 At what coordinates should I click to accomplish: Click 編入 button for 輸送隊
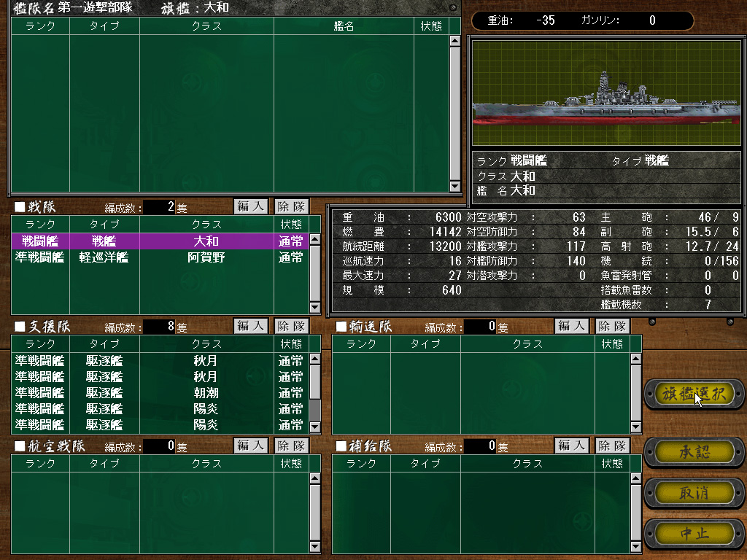572,326
